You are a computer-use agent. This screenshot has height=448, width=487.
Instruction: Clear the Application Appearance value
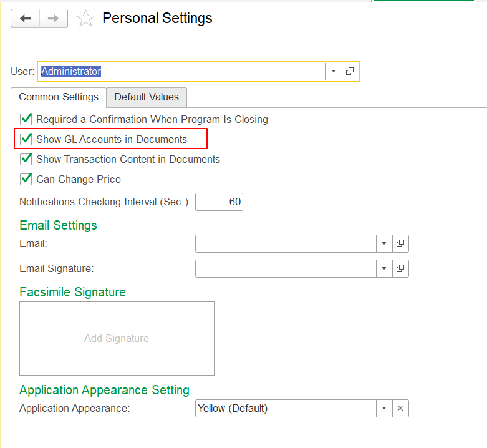[400, 409]
